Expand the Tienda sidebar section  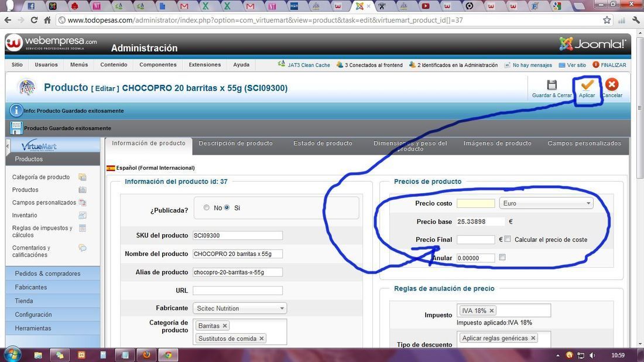point(53,300)
